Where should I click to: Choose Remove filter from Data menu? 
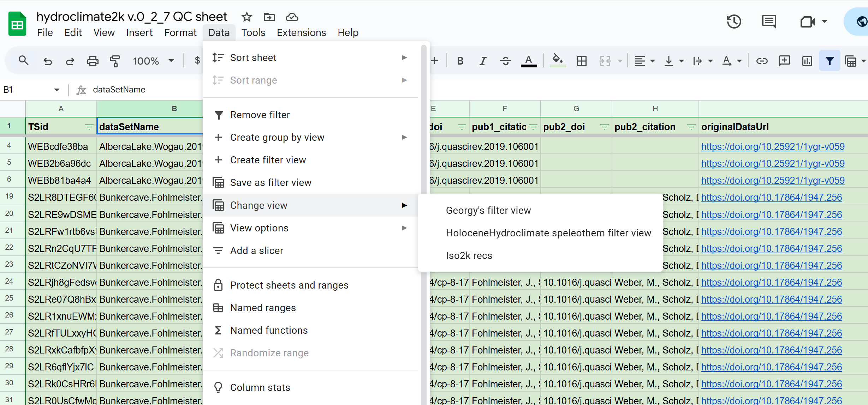point(260,115)
